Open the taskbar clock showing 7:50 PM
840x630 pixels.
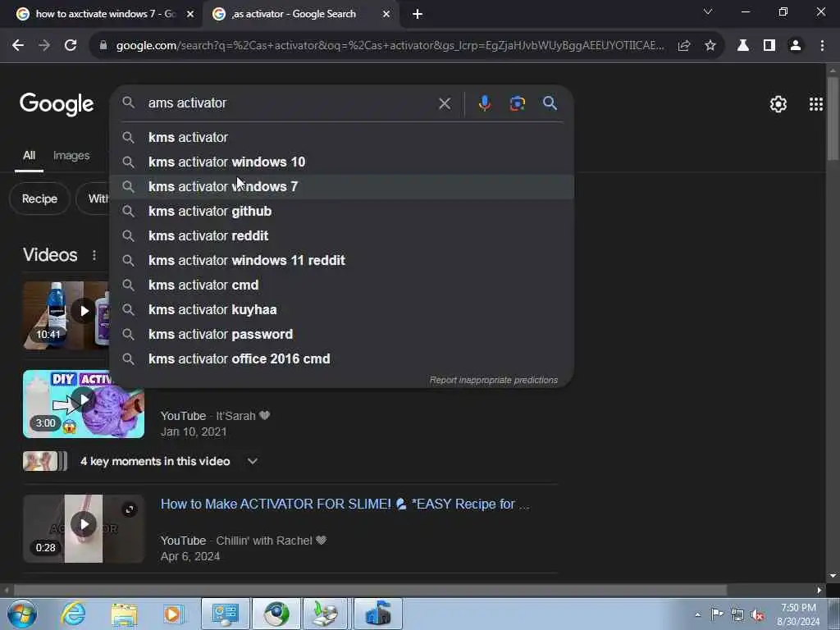[x=798, y=614]
